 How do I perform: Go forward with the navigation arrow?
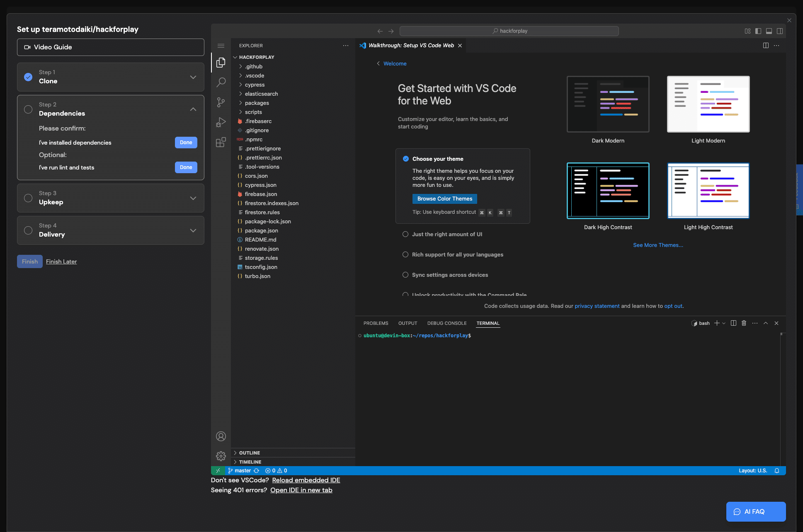pyautogui.click(x=391, y=31)
